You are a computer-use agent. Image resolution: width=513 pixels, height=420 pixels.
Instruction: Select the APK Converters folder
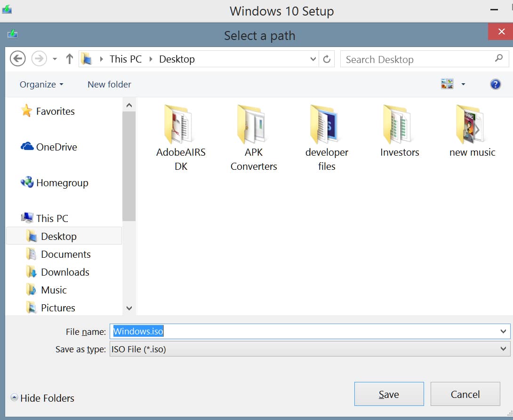pos(254,138)
